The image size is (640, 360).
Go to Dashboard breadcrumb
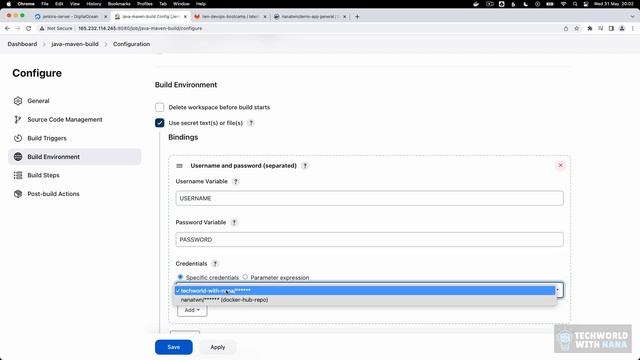22,44
